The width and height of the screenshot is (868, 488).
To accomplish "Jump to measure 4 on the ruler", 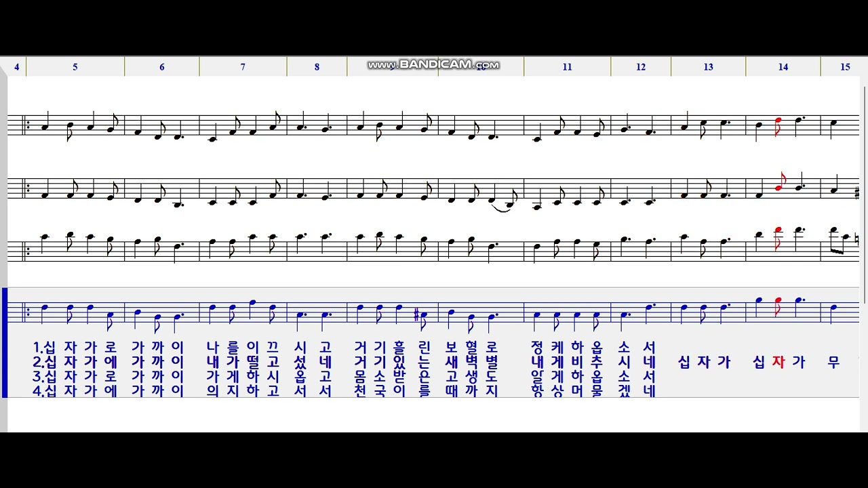I will tap(16, 67).
